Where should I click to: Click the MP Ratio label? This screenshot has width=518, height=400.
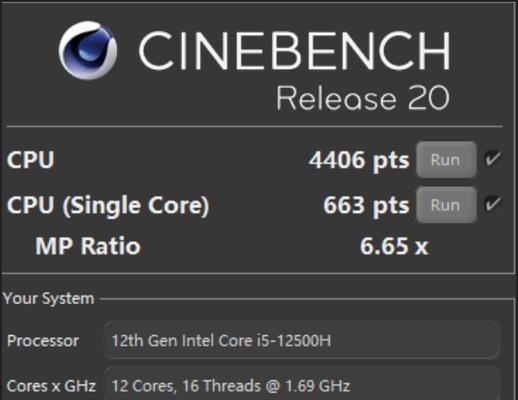pos(88,246)
